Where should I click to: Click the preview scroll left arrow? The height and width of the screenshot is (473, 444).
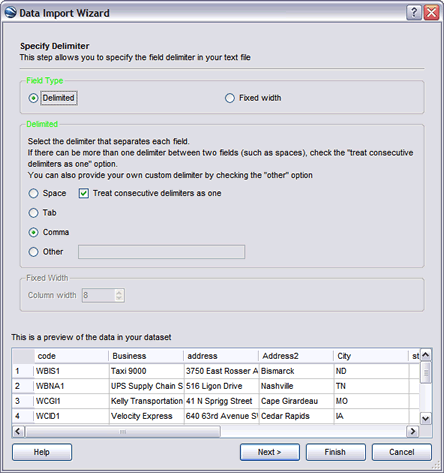pos(18,431)
